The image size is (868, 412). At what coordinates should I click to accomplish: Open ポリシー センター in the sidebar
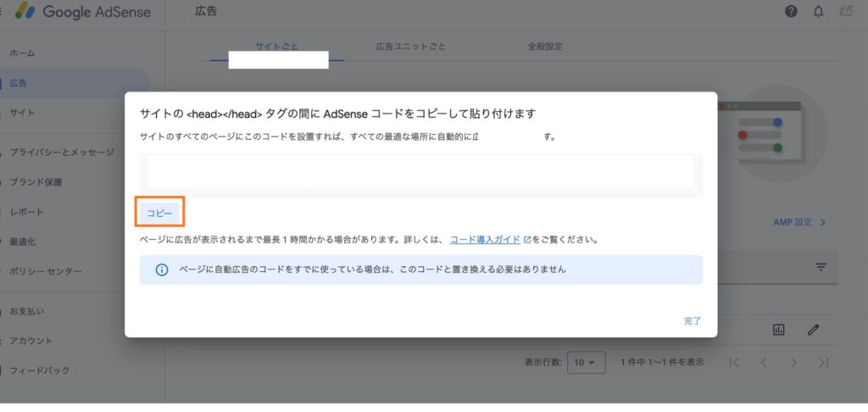(46, 272)
